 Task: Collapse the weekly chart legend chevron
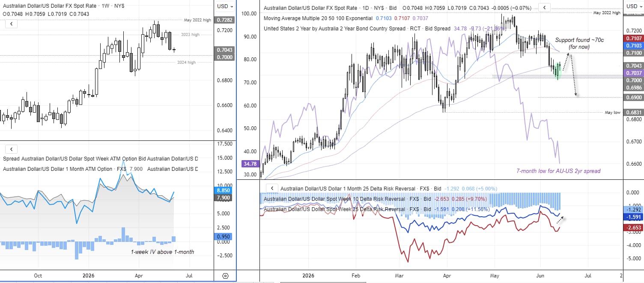tap(11, 24)
